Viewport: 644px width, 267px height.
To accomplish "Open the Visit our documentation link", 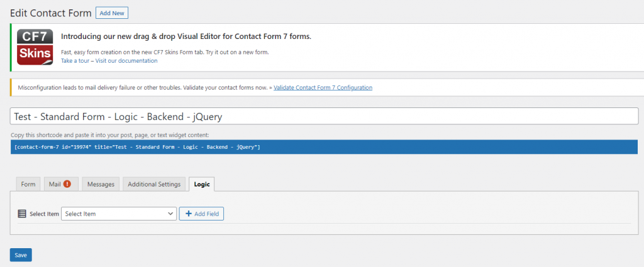I will [x=126, y=61].
